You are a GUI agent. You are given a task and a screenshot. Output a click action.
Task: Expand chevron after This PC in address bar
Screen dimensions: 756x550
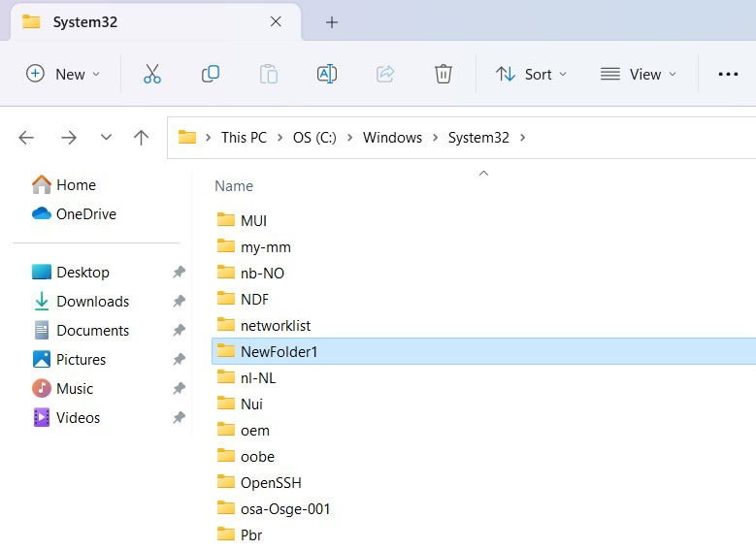280,138
